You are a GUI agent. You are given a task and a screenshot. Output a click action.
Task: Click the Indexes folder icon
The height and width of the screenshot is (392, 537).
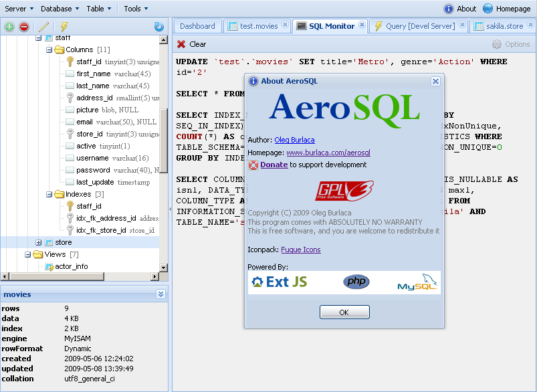click(60, 194)
